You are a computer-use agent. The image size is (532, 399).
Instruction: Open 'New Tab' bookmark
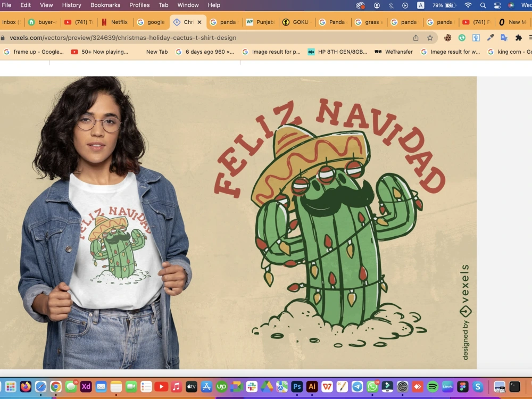coord(157,52)
